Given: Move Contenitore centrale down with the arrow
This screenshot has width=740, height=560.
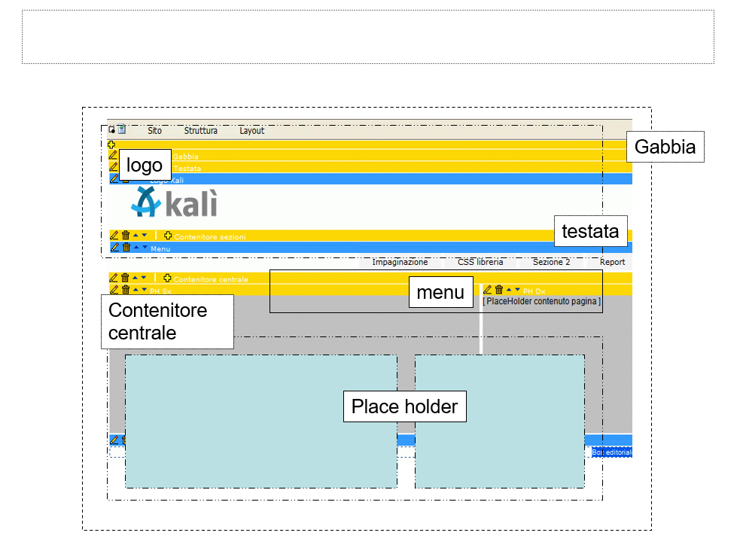Looking at the screenshot, I should coord(144,278).
